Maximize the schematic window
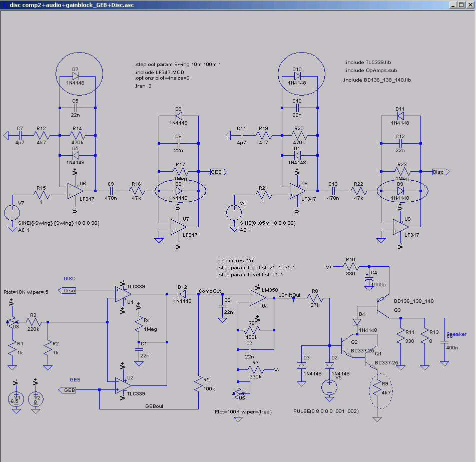 point(461,5)
